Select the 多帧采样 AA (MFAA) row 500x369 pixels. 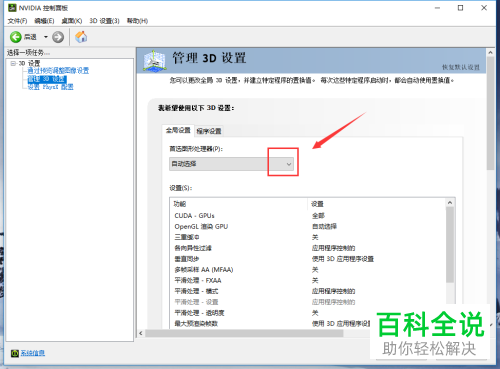point(308,270)
